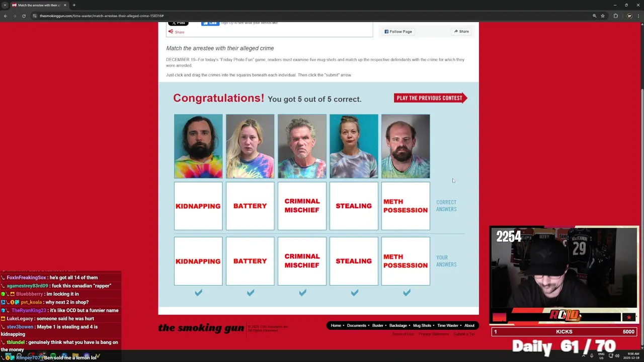Click 'Match the arrestee with their alleged crime' title

click(x=220, y=48)
